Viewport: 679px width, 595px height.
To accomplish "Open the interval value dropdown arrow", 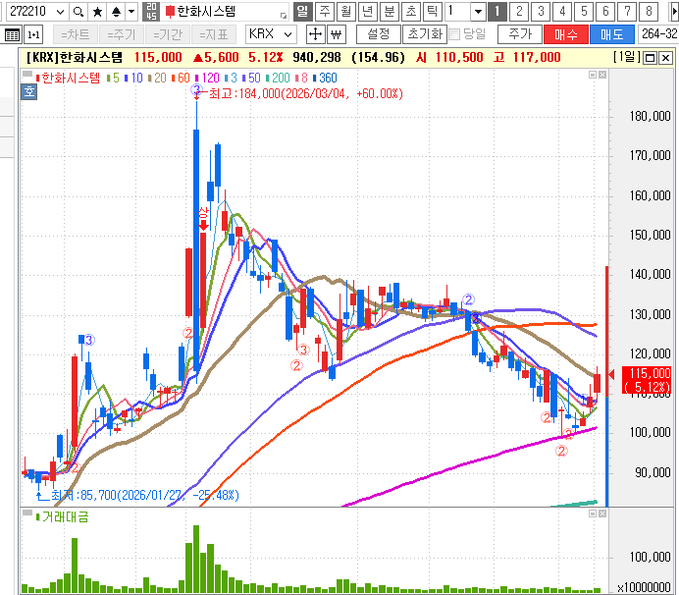I will [x=478, y=12].
